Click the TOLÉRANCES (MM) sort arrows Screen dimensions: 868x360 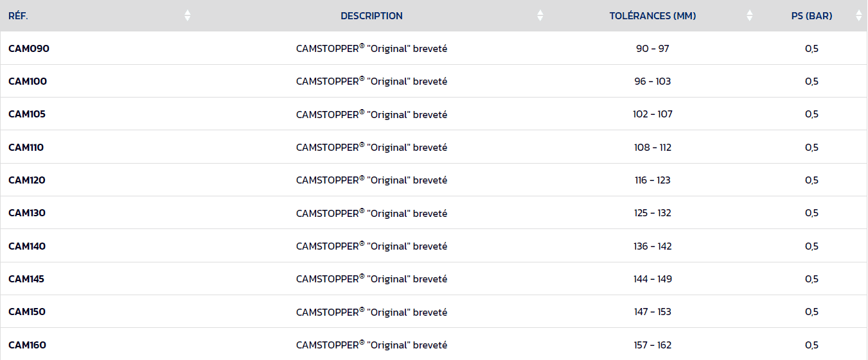[x=750, y=15]
